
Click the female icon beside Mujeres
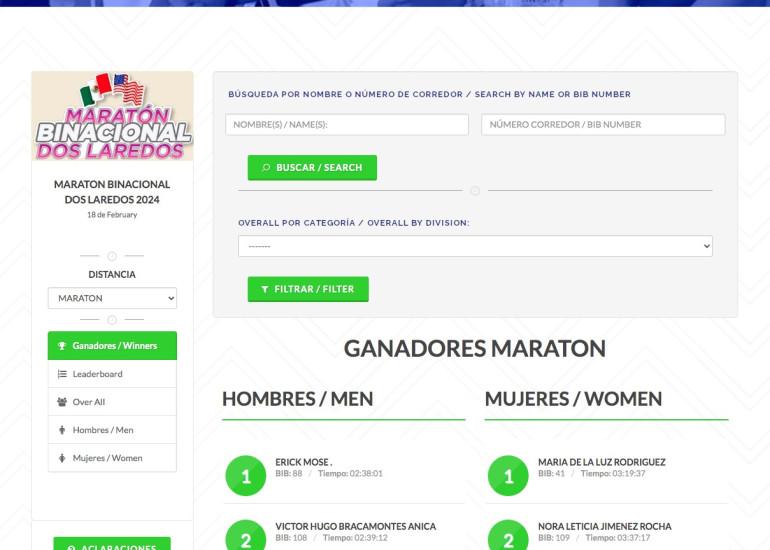[62, 458]
